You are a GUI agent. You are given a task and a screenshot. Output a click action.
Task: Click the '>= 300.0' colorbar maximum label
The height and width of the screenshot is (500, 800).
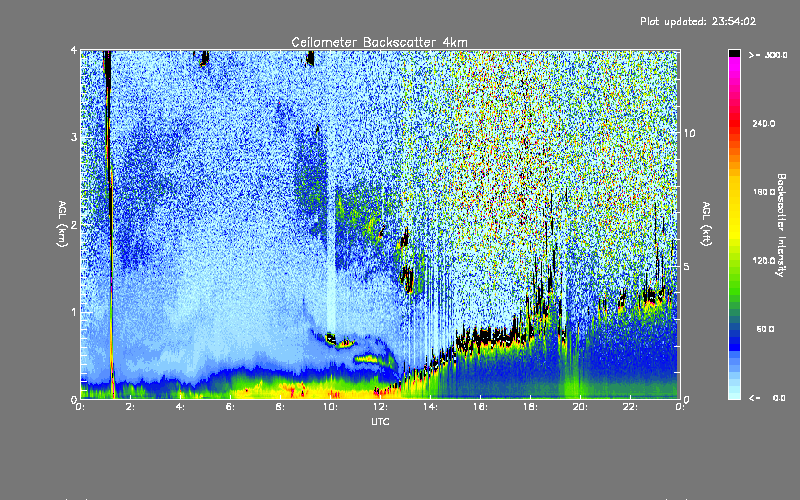[768, 55]
